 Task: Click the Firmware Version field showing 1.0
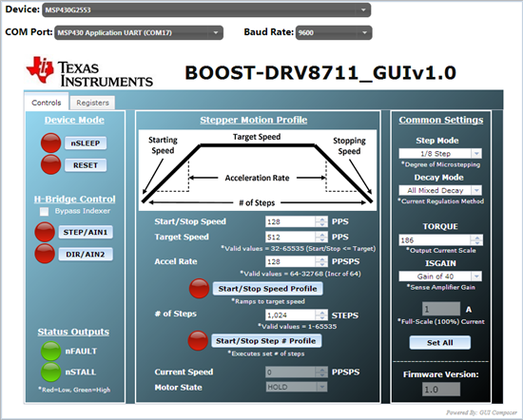[441, 389]
